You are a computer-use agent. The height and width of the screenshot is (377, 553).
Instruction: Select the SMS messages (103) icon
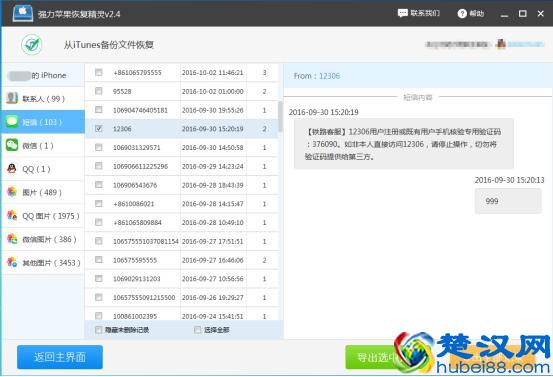point(12,122)
